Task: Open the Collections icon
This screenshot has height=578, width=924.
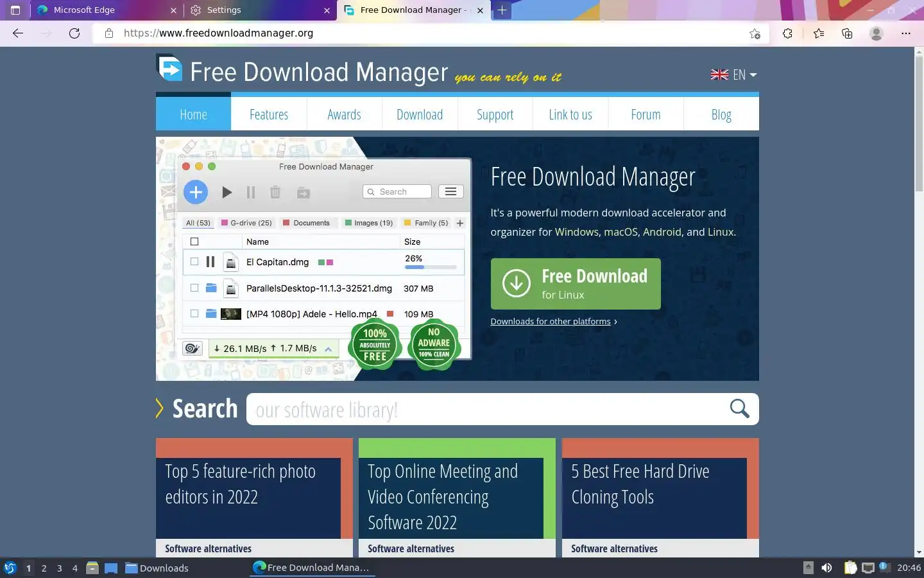Action: pyautogui.click(x=847, y=33)
